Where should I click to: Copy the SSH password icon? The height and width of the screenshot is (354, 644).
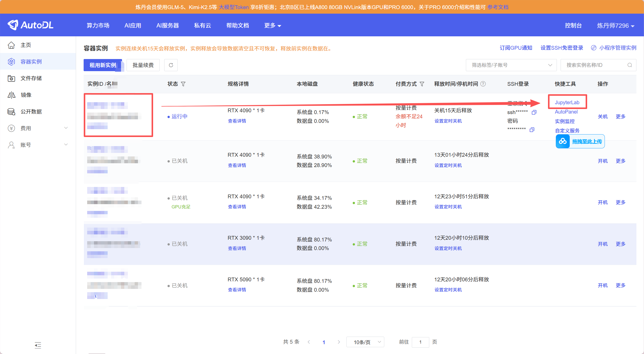click(x=532, y=130)
